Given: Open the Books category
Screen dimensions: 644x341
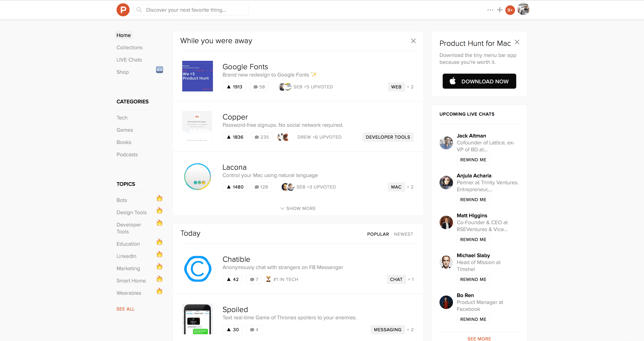Looking at the screenshot, I should (124, 142).
